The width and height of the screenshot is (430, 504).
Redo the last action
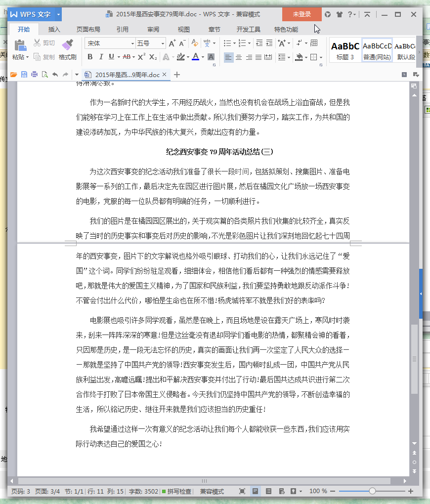tap(66, 75)
